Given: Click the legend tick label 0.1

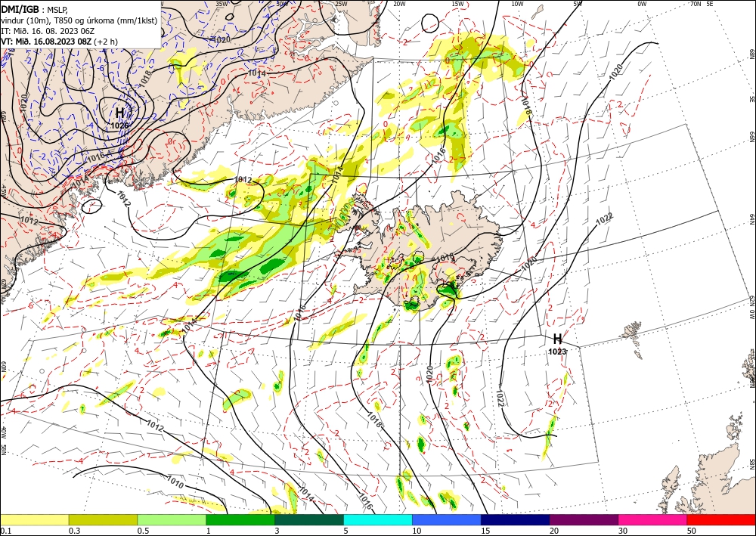Looking at the screenshot, I should pos(5,531).
